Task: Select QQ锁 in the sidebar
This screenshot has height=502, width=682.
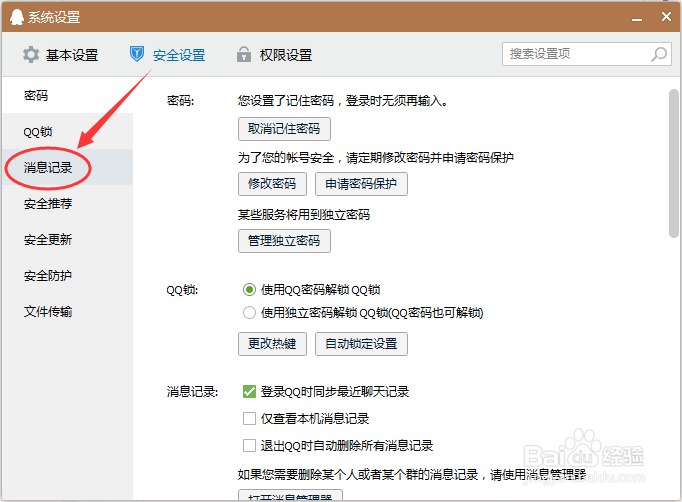Action: (x=67, y=131)
